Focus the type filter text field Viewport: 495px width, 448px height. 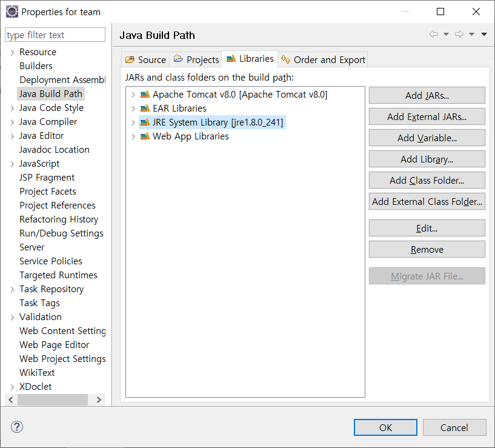point(55,35)
